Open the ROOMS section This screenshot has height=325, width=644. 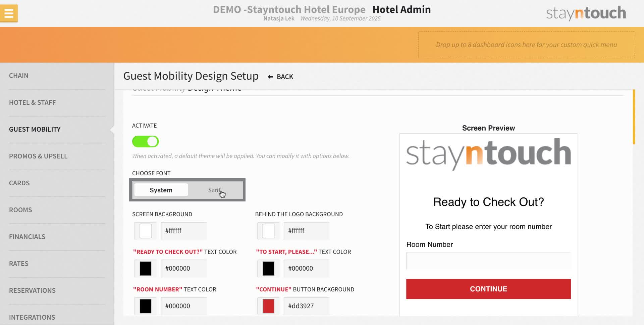pyautogui.click(x=20, y=210)
